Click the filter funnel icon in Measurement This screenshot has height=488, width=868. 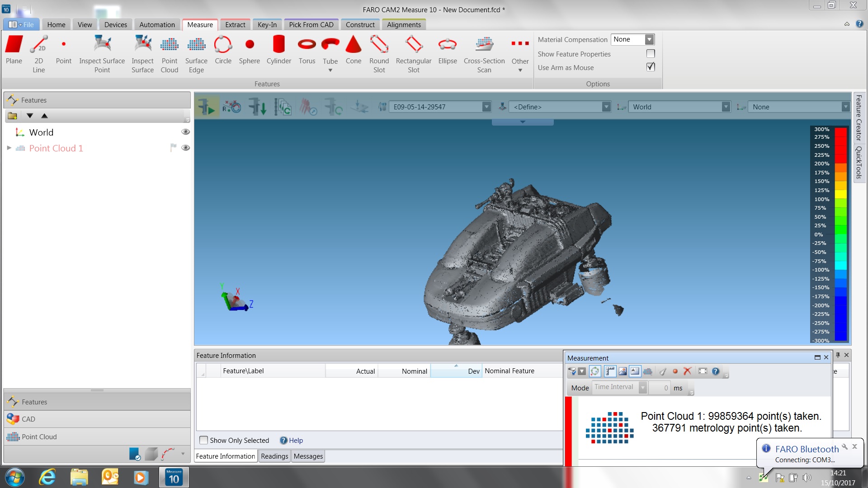coord(572,371)
